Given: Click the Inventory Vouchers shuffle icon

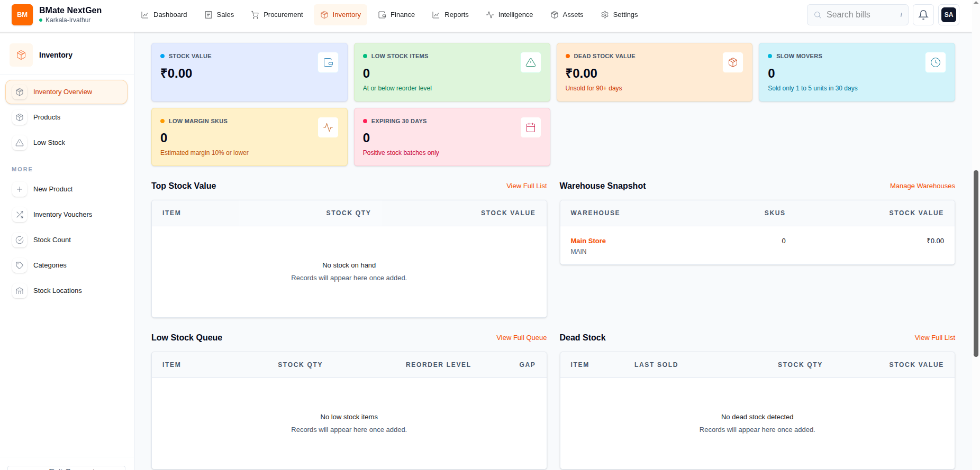Looking at the screenshot, I should [20, 215].
